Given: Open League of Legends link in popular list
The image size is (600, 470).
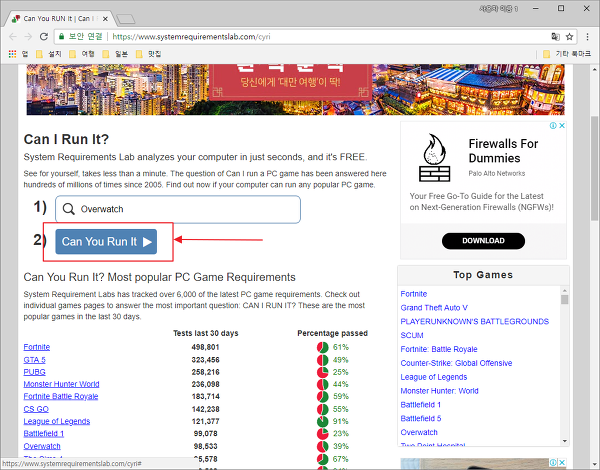Looking at the screenshot, I should pos(57,421).
